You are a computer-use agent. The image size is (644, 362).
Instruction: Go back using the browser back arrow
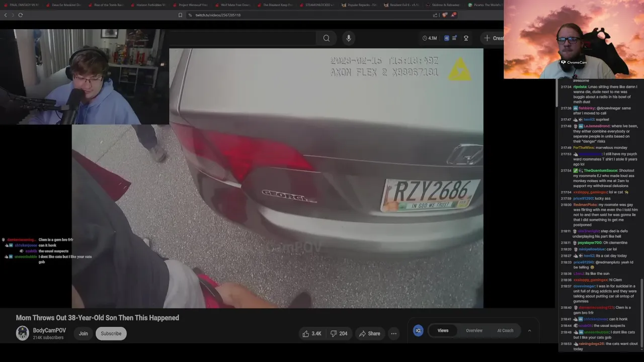pyautogui.click(x=6, y=15)
